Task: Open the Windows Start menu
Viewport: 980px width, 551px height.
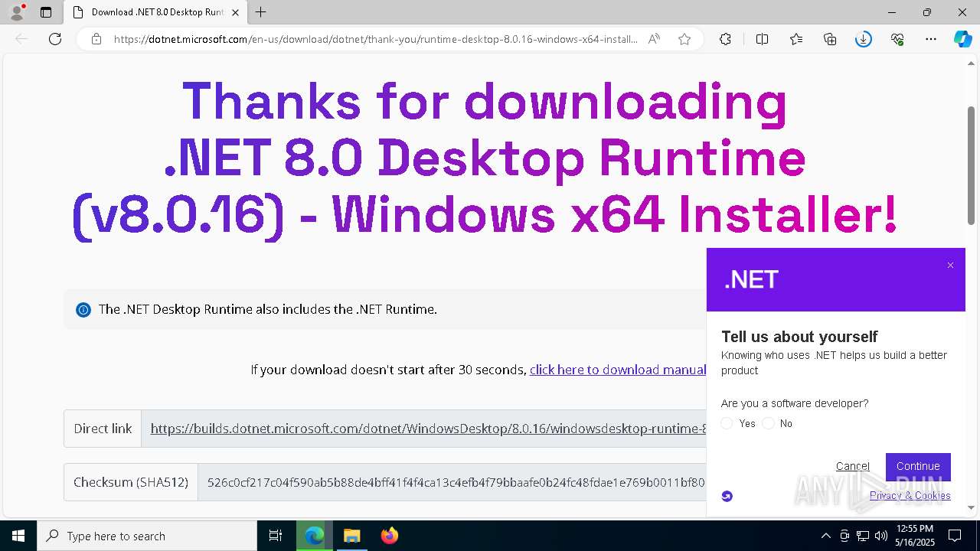Action: [18, 536]
